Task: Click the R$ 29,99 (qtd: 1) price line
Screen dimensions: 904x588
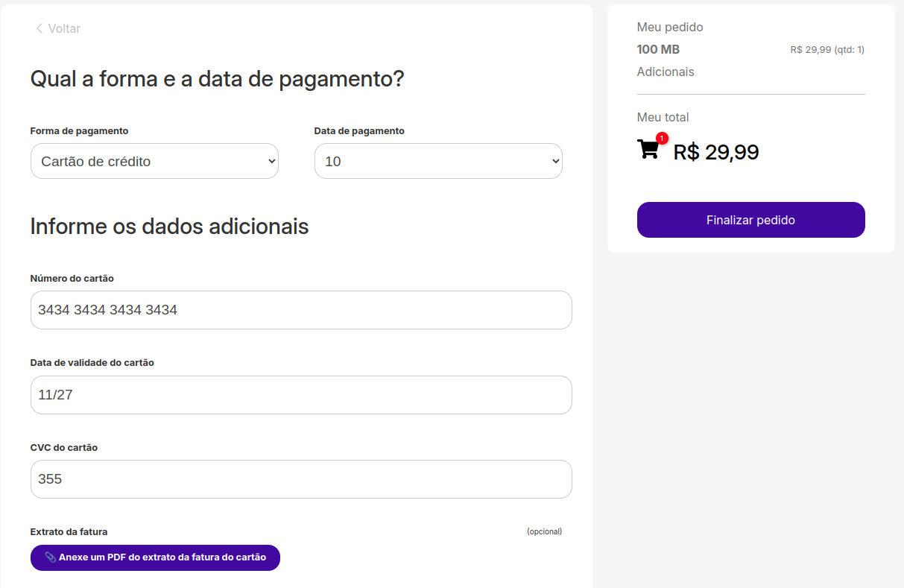Action: coord(826,50)
